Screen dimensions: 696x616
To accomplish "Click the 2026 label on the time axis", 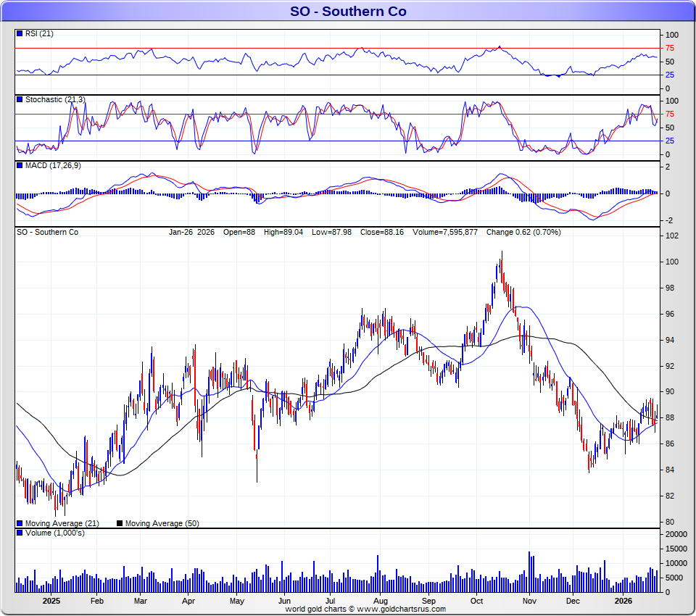I will click(x=622, y=601).
